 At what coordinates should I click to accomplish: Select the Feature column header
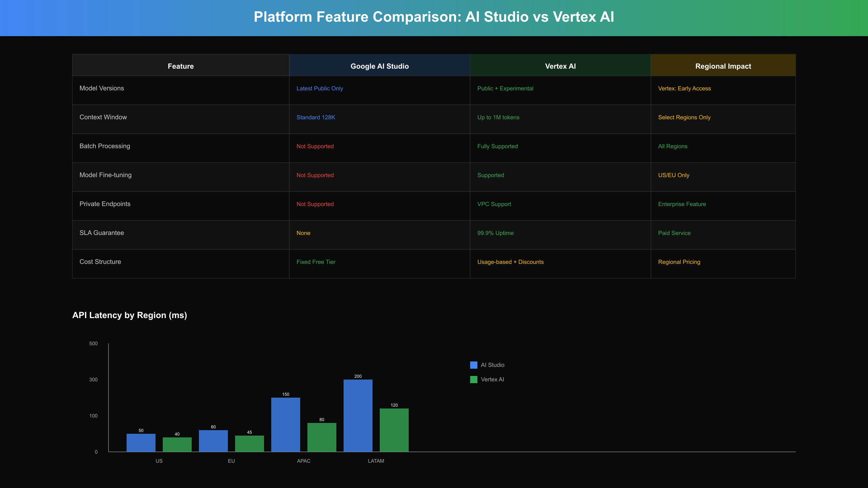[181, 65]
